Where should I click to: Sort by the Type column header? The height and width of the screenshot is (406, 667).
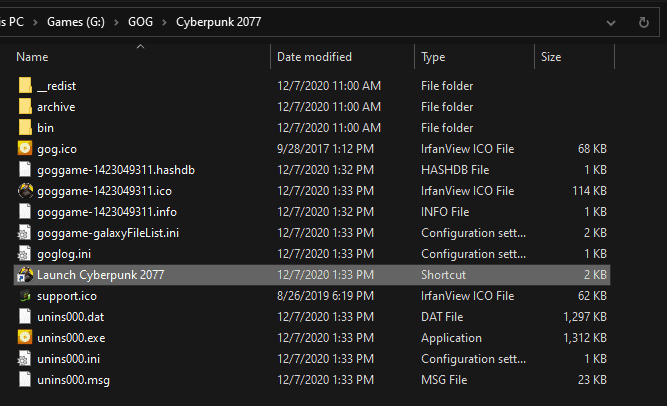coord(433,57)
